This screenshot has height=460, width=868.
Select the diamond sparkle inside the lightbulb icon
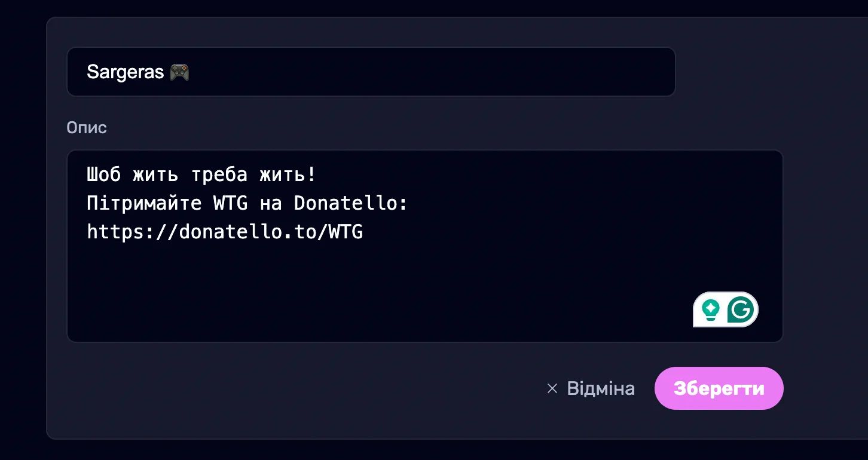[711, 308]
